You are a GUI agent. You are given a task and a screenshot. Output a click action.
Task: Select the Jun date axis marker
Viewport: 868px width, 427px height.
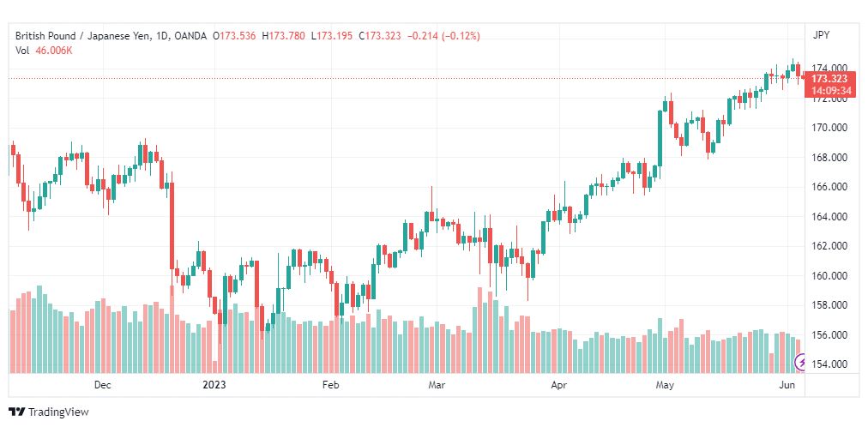point(789,384)
